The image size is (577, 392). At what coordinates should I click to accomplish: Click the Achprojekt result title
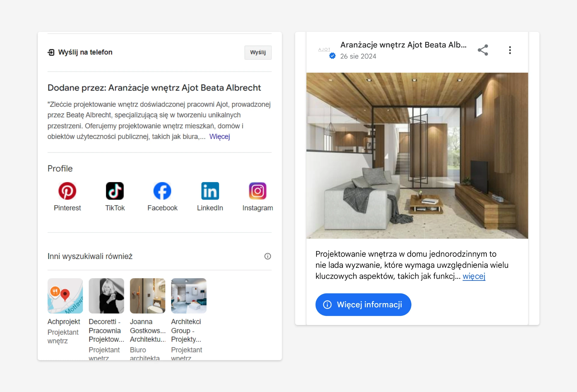tap(64, 322)
